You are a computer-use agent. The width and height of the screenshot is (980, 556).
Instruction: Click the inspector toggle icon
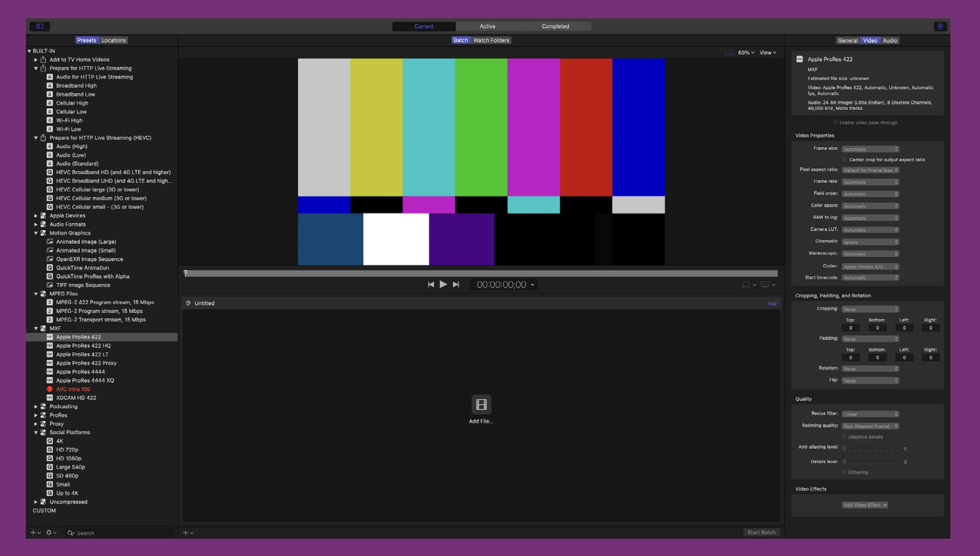pyautogui.click(x=940, y=26)
